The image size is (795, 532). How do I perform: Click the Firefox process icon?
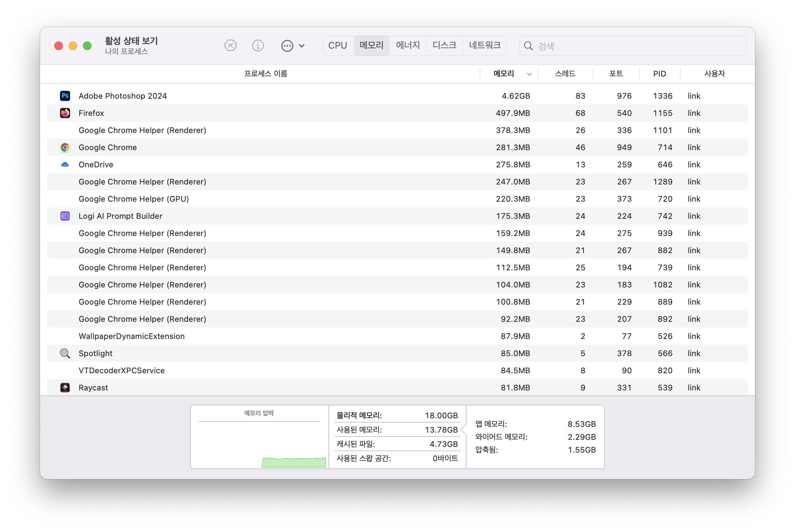point(65,113)
